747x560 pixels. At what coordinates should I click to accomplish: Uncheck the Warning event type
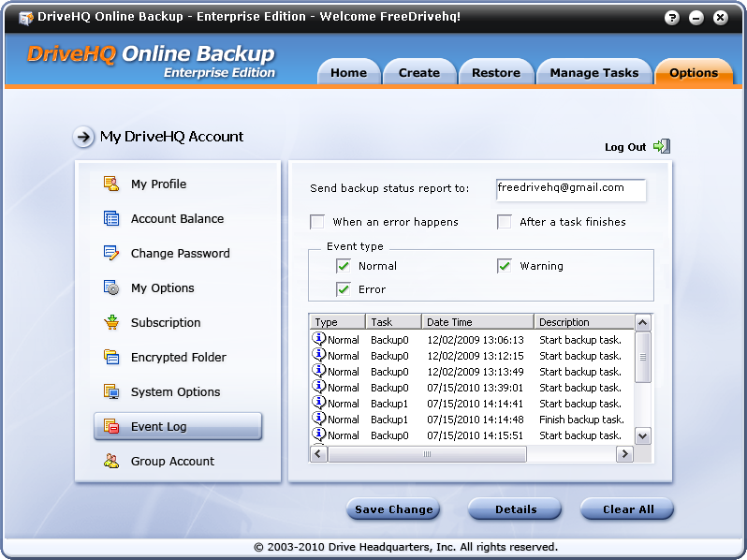coord(505,266)
